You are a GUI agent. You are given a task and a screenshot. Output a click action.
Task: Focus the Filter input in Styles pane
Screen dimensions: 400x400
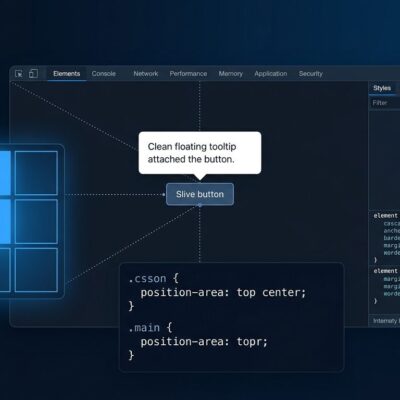pos(385,103)
